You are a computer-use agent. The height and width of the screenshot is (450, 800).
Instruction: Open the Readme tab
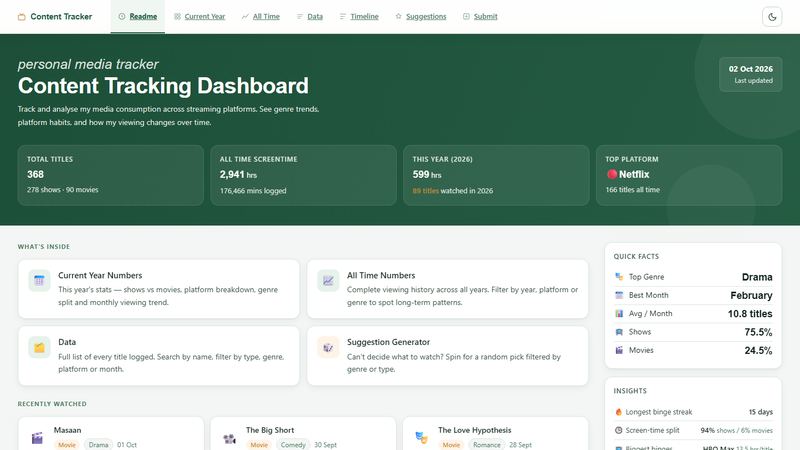[x=138, y=16]
